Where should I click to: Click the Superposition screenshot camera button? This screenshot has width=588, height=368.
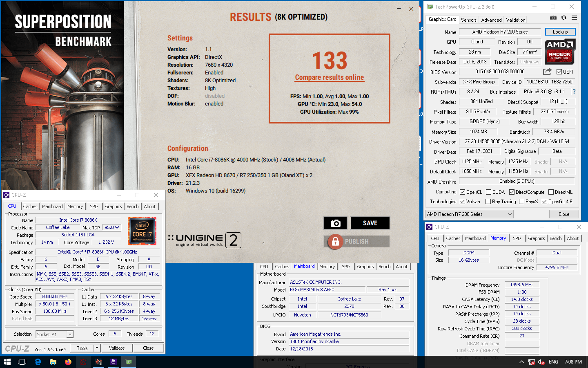coord(336,223)
